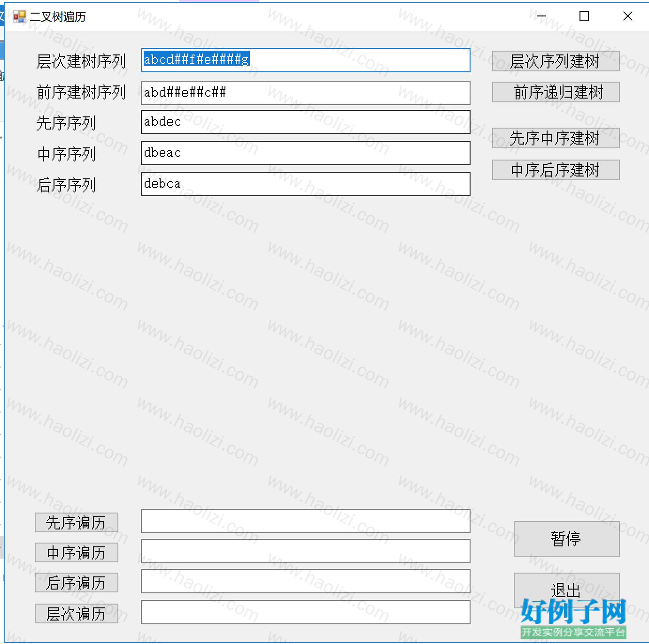This screenshot has height=644, width=649.
Task: Pause with the 暂停 button
Action: click(x=566, y=539)
